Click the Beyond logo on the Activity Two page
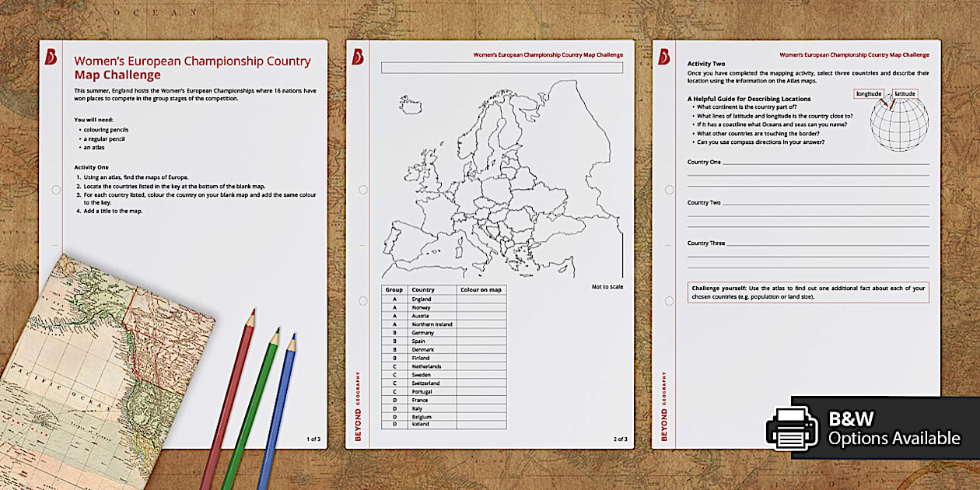The width and height of the screenshot is (980, 490). coord(664,57)
